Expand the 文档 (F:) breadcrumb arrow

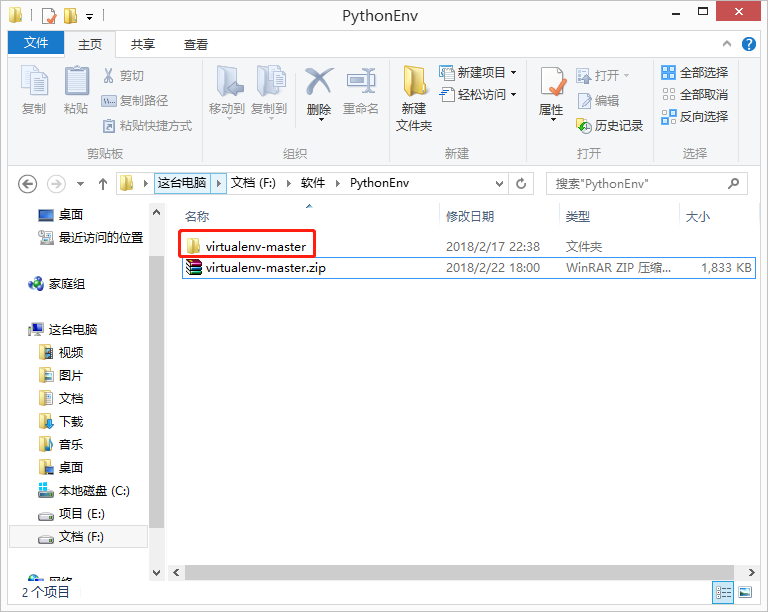tap(289, 184)
